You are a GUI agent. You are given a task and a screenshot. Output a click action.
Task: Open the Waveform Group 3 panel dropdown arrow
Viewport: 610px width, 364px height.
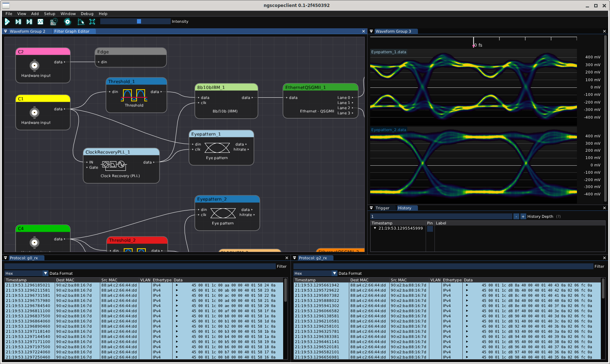tap(371, 31)
